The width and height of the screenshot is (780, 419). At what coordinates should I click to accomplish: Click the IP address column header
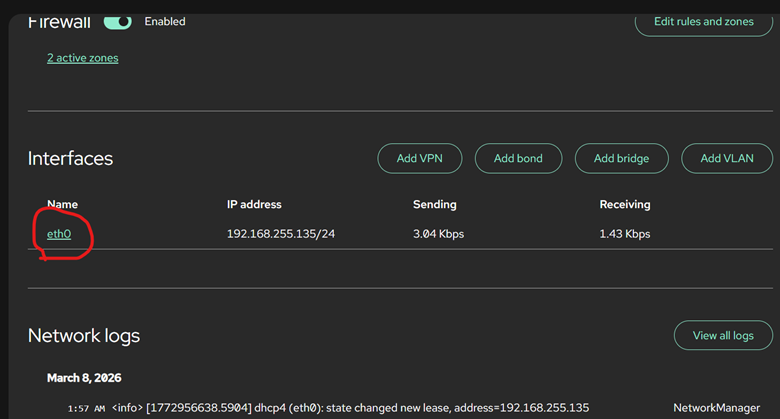pos(254,205)
